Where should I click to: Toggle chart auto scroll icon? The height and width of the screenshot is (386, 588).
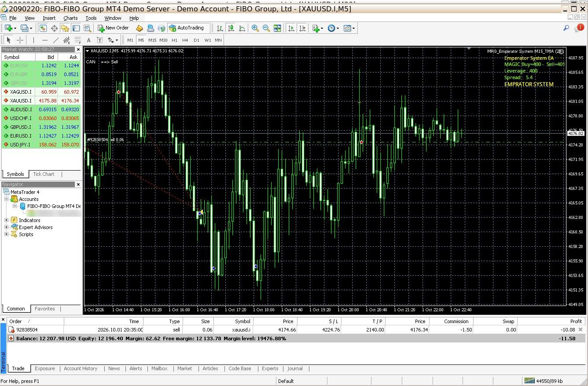point(291,28)
